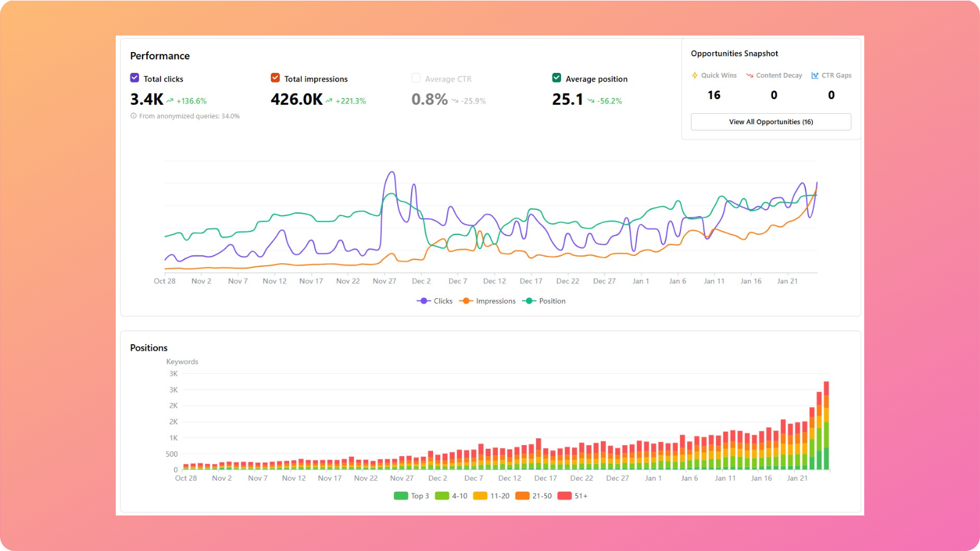Disable the Average position checkbox
The width and height of the screenshot is (980, 551).
coord(557,78)
